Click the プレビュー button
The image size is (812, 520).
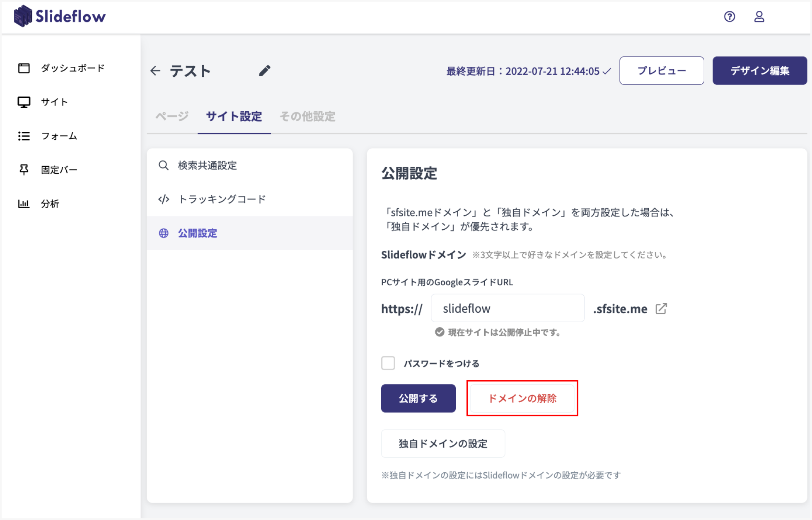(x=662, y=70)
